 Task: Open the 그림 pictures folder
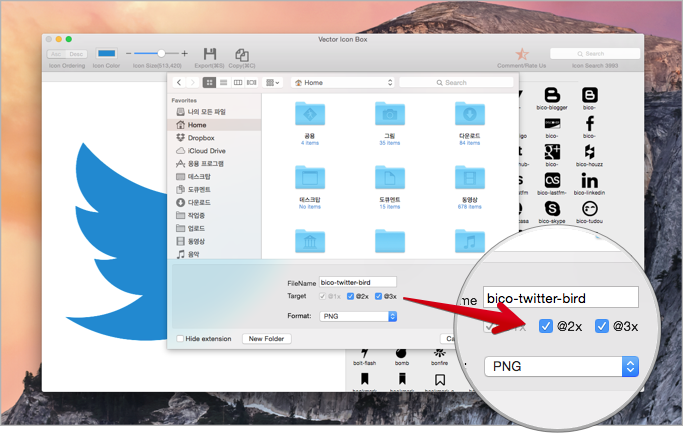pos(389,114)
